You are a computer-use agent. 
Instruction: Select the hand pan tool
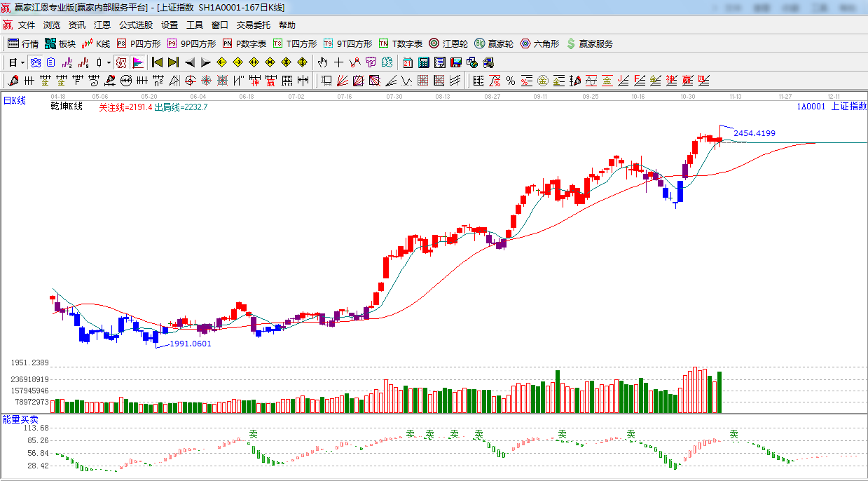(x=323, y=62)
